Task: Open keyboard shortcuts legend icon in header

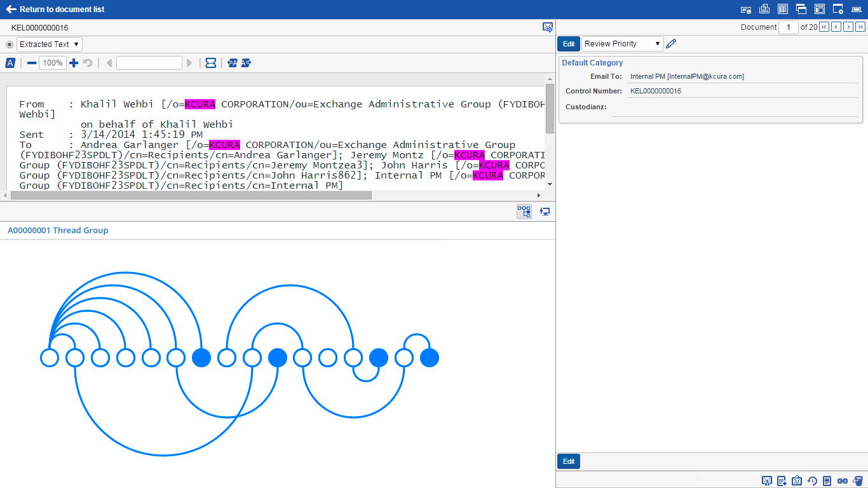Action: click(747, 10)
